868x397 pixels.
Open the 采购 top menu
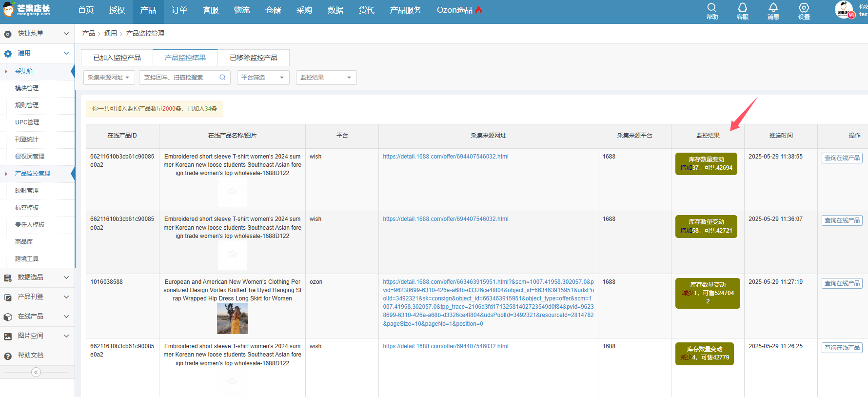(304, 10)
